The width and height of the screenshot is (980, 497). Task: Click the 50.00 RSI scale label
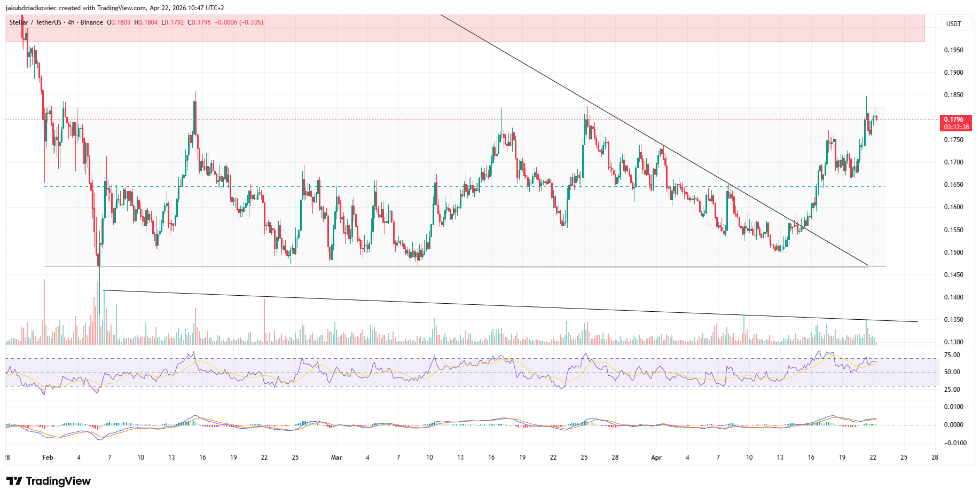click(x=952, y=372)
